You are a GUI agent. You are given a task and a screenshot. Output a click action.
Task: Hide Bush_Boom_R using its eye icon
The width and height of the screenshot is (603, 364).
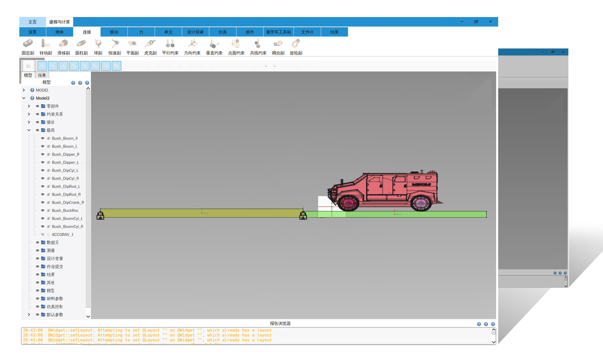[43, 138]
